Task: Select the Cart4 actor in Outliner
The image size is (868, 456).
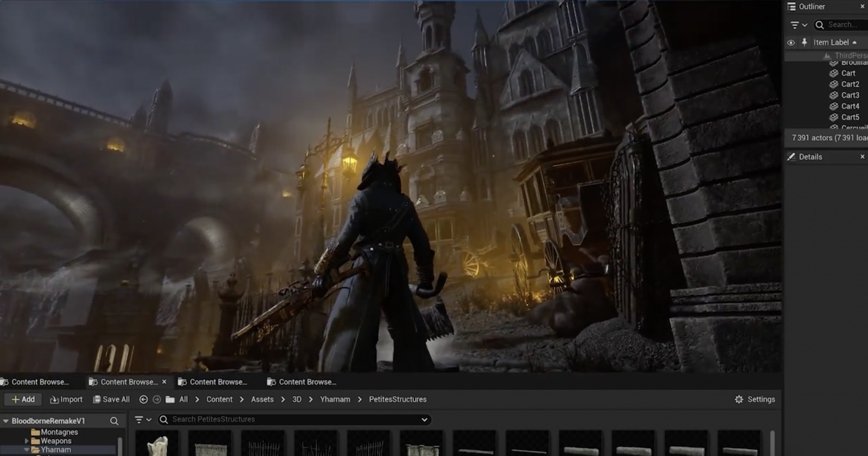Action: (850, 106)
